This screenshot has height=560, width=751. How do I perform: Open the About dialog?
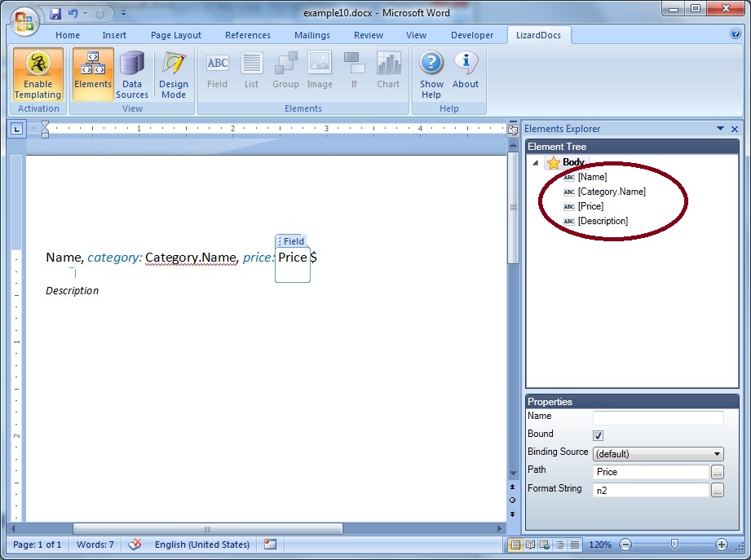[466, 72]
